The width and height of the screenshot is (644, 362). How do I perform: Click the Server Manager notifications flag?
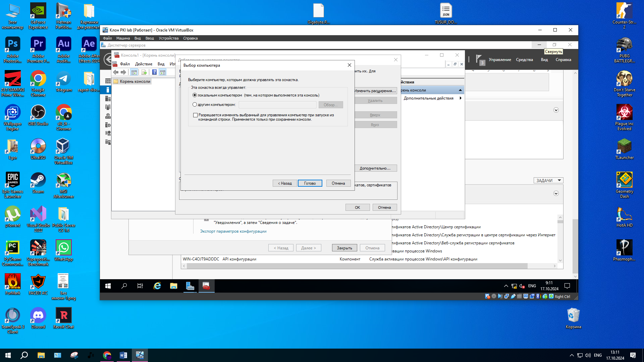(x=479, y=59)
